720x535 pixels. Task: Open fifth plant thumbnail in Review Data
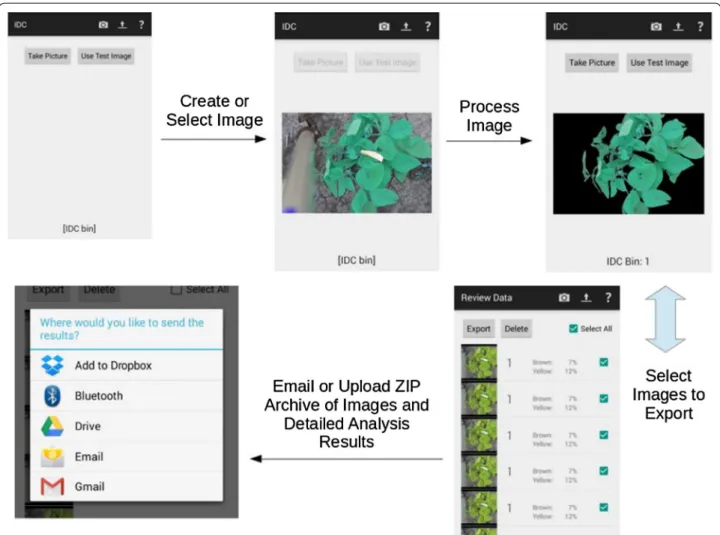coord(479,507)
